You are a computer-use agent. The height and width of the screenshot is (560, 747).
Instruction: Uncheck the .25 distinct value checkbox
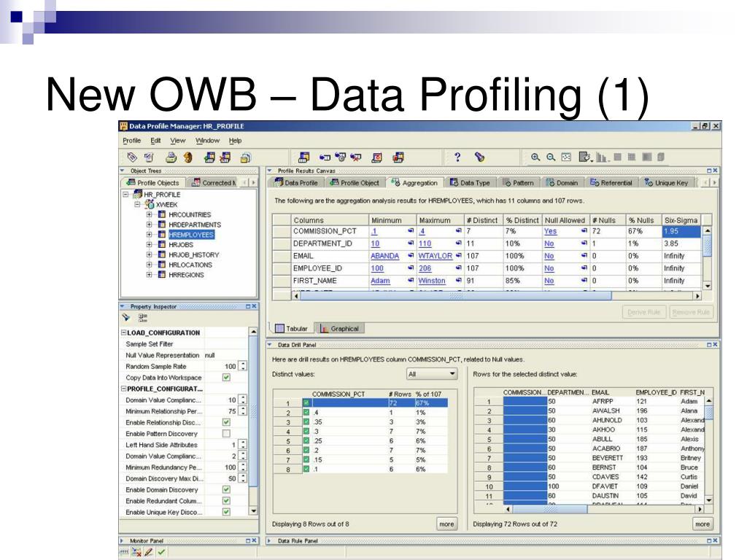pos(306,440)
